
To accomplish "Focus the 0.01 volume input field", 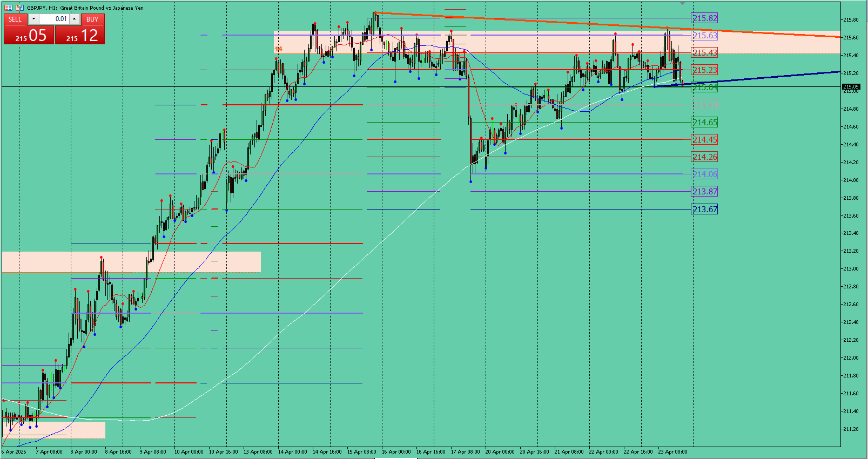I will pyautogui.click(x=54, y=19).
